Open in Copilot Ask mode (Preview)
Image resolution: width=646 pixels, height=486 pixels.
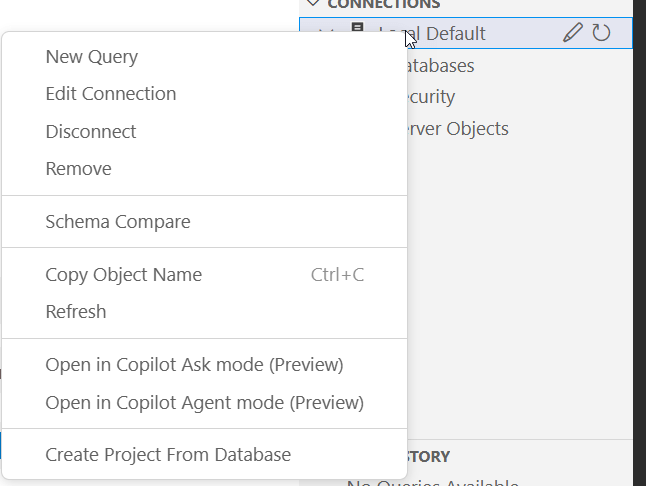tap(195, 365)
